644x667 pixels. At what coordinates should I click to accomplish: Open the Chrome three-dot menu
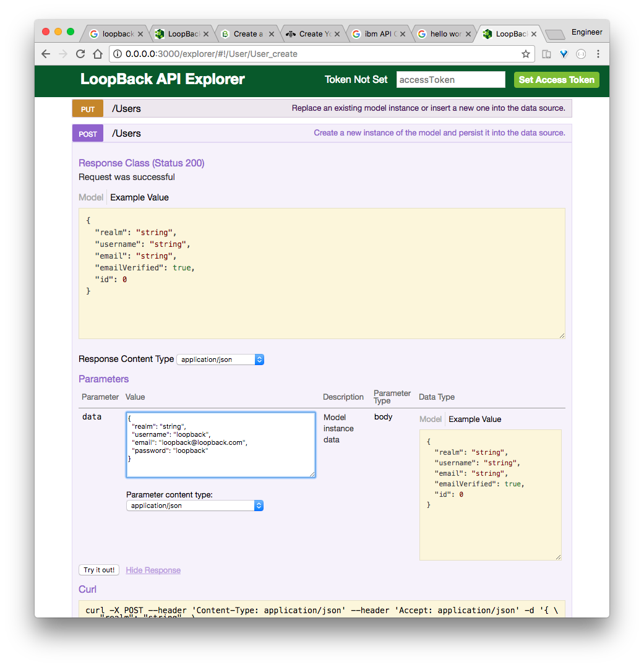598,54
